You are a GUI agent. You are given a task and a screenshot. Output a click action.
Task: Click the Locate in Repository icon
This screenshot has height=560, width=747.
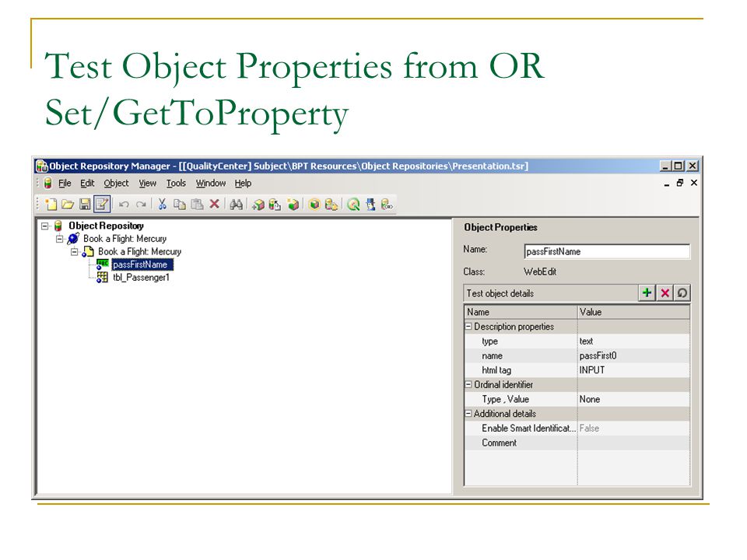[331, 205]
